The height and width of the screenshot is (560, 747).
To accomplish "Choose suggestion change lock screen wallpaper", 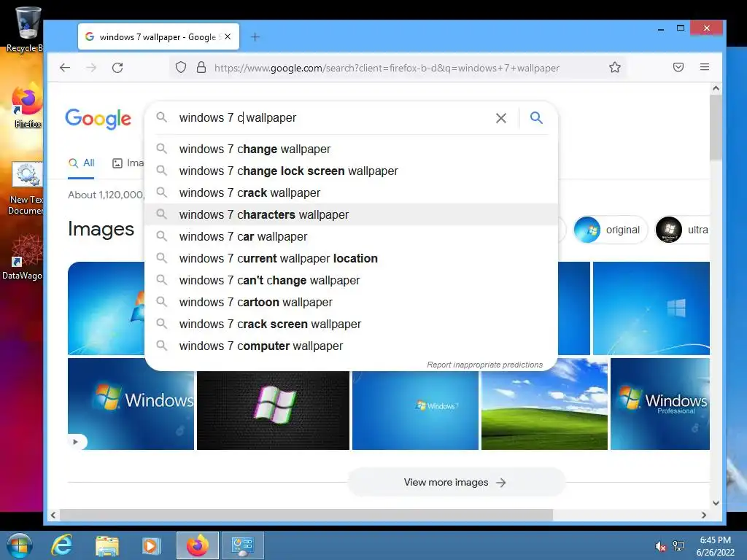I will [x=351, y=171].
